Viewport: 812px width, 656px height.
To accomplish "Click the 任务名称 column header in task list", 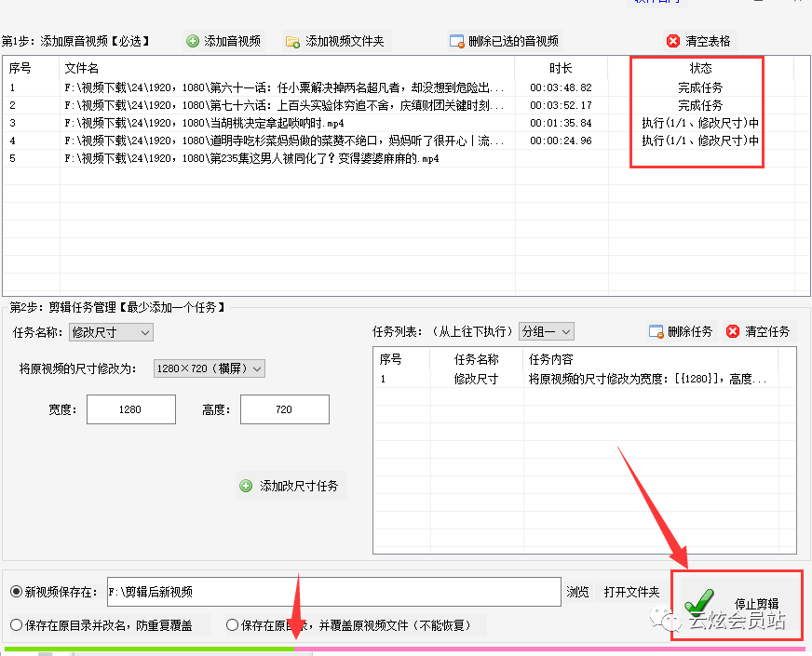I will pos(476,359).
